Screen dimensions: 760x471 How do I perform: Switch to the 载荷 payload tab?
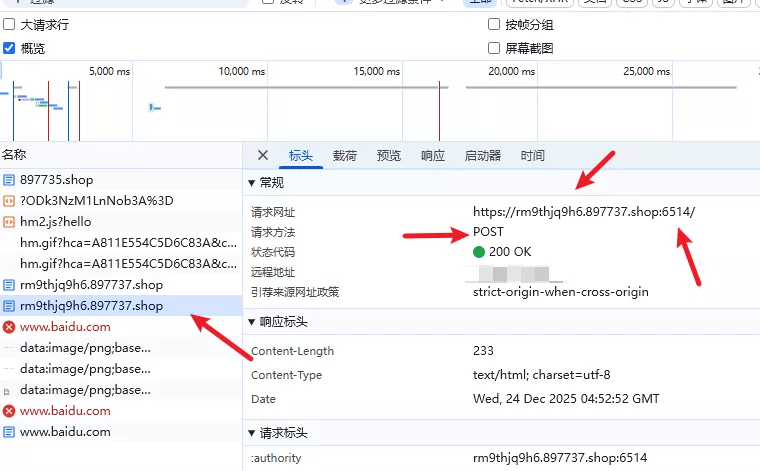coord(345,156)
